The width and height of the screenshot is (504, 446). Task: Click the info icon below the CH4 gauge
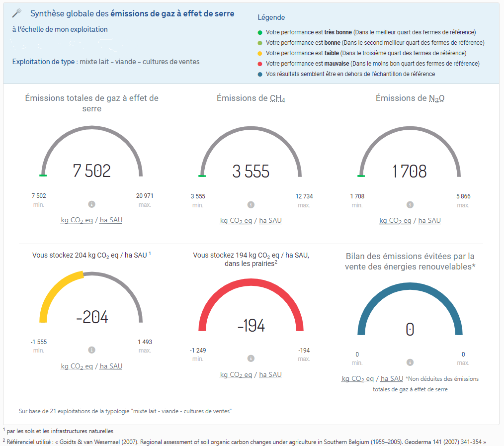click(x=251, y=204)
